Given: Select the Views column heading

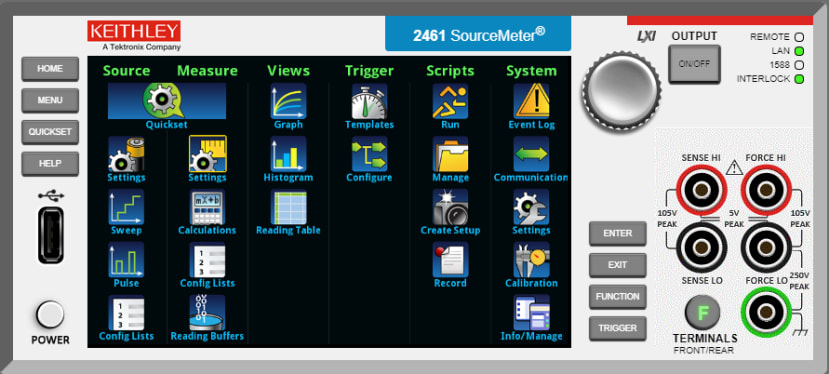Looking at the screenshot, I should pyautogui.click(x=288, y=71).
